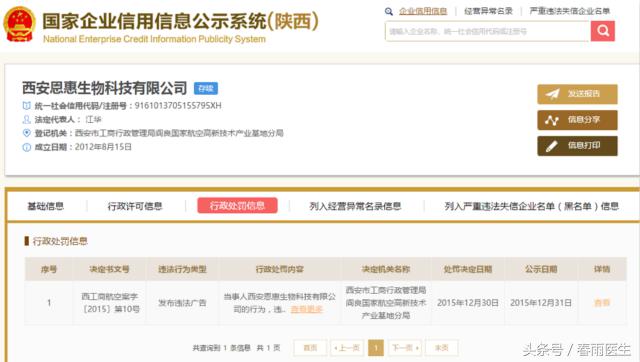Click the paper plane icon on 发送报告
This screenshot has height=362, width=640.
coord(552,94)
